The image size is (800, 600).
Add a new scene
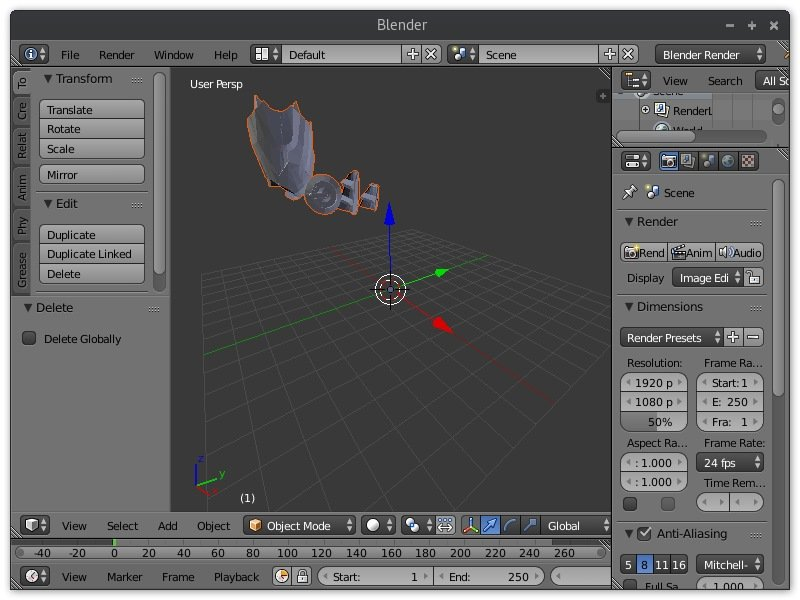609,54
